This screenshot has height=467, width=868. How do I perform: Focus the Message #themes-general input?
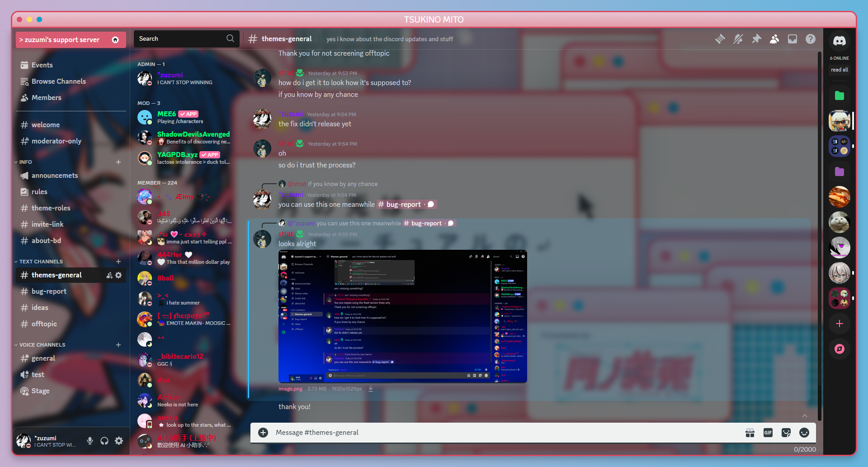pos(506,433)
